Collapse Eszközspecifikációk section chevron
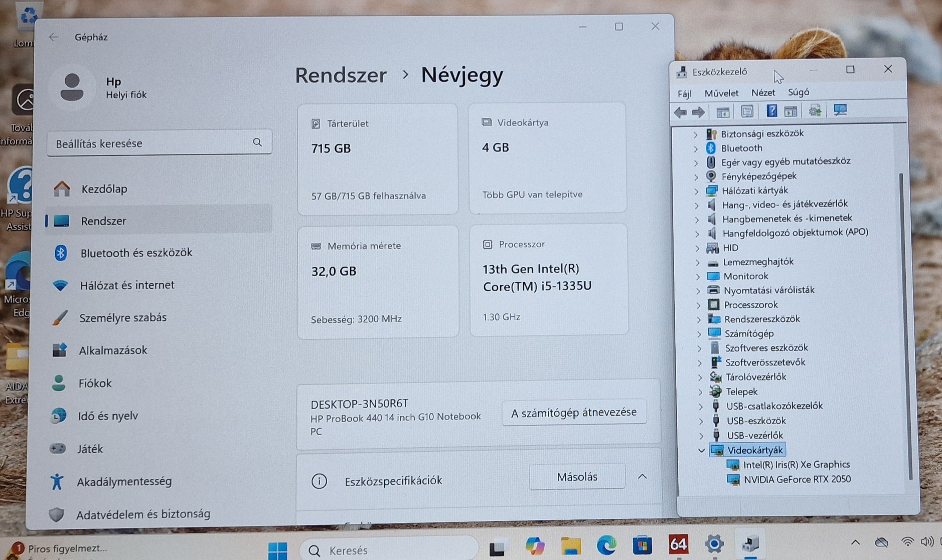This screenshot has width=942, height=560. coord(642,477)
